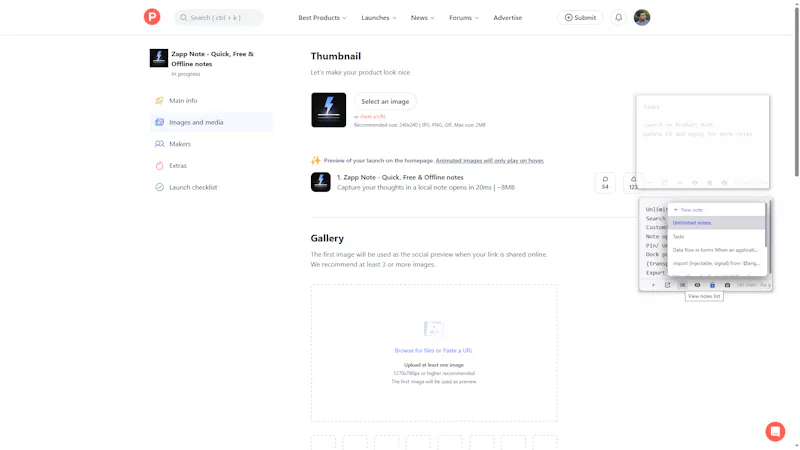Viewport: 800px width, 450px height.
Task: Click the Recommended size 240x240 hint text
Action: pos(419,125)
